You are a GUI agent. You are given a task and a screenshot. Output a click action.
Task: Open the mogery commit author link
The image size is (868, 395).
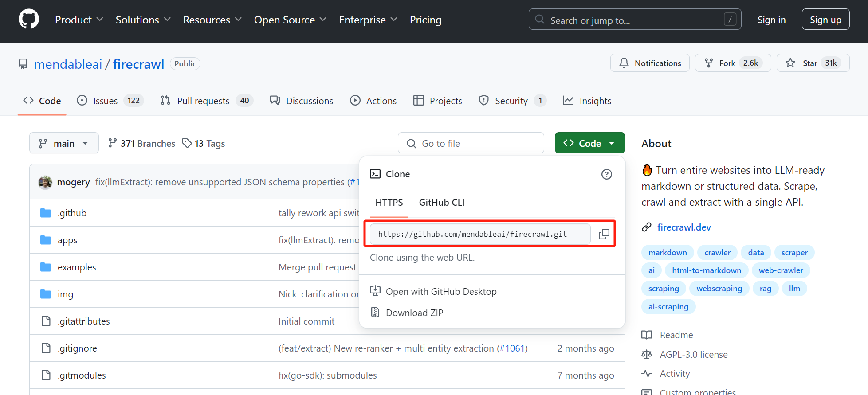[x=74, y=182]
